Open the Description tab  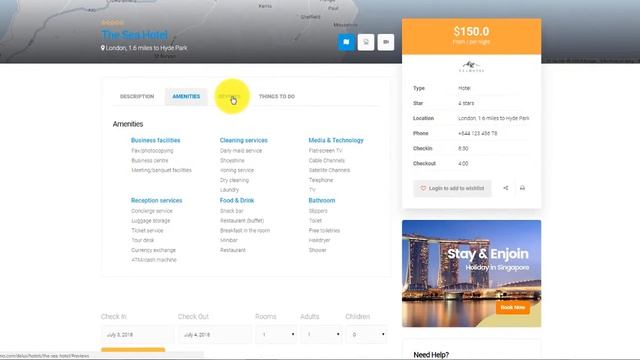[137, 96]
